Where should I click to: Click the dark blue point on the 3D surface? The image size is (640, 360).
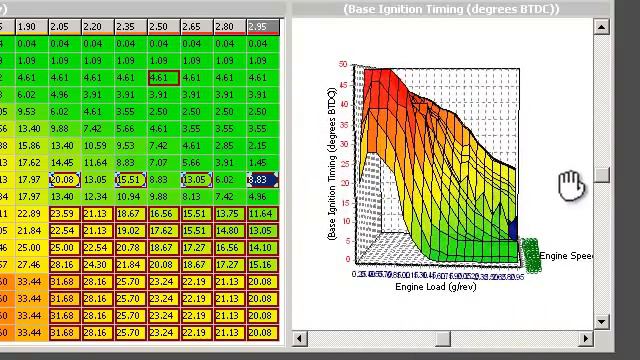[x=513, y=229]
